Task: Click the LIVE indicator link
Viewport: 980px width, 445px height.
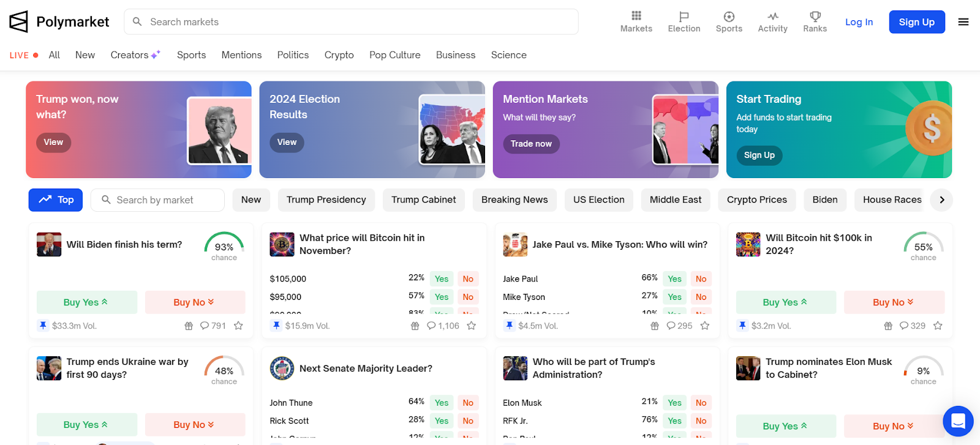Action: [x=24, y=55]
